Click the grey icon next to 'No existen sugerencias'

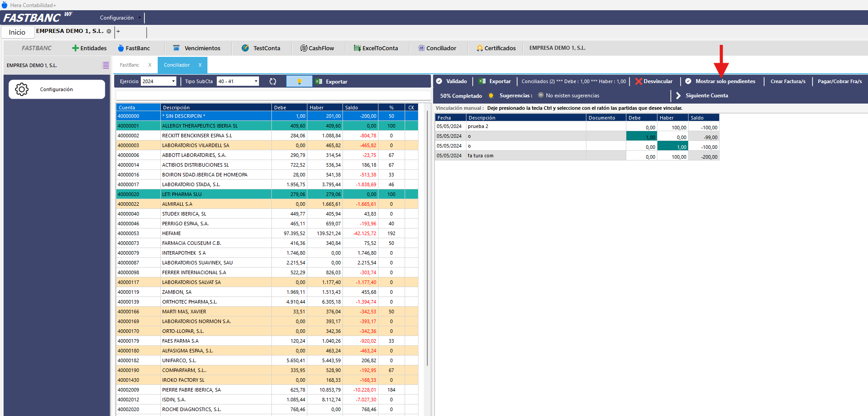(541, 95)
